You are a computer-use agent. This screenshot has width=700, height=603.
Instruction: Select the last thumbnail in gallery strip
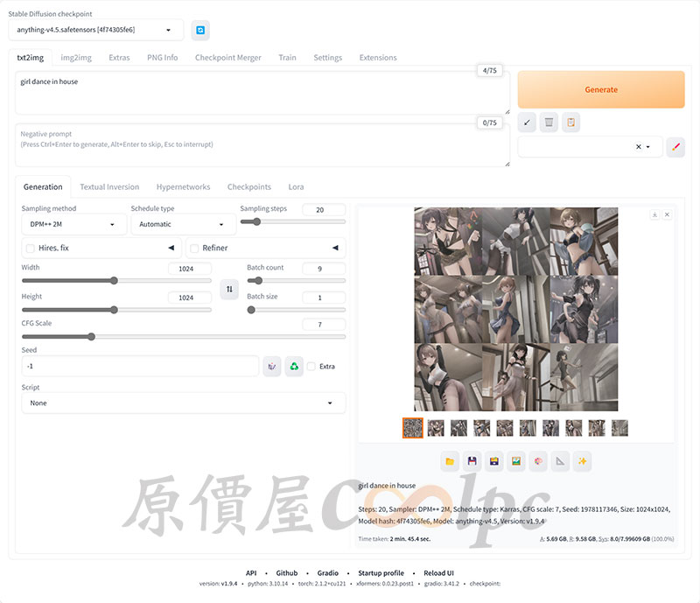pyautogui.click(x=619, y=428)
